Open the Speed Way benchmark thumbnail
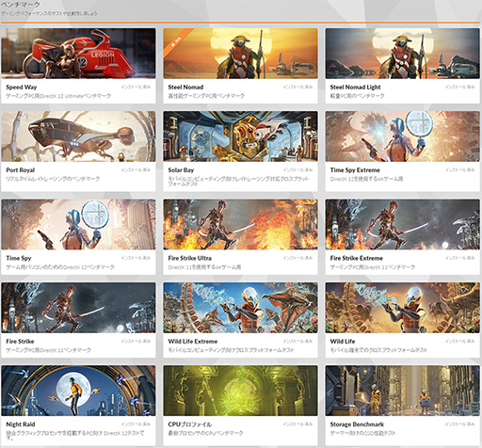 click(78, 54)
